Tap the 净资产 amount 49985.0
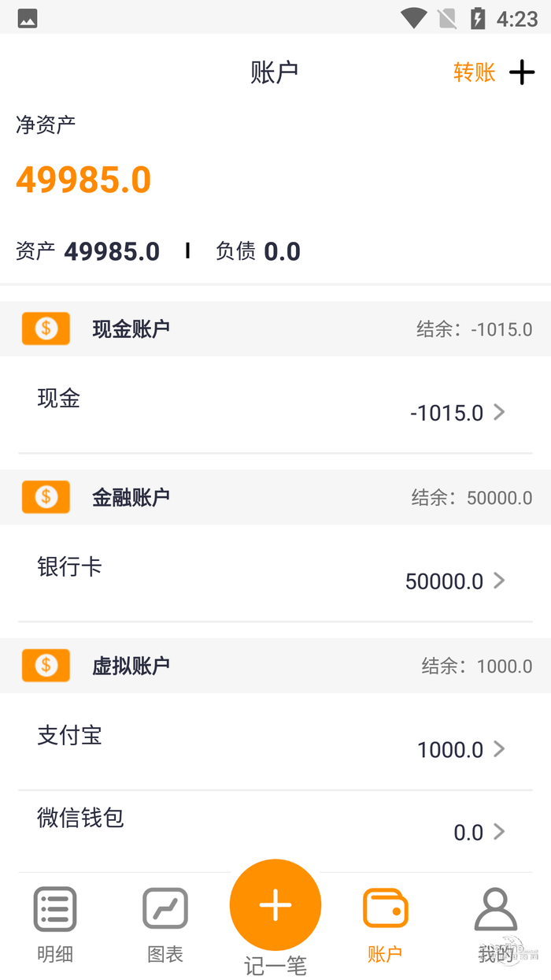Screen dimensions: 551x980 [83, 180]
